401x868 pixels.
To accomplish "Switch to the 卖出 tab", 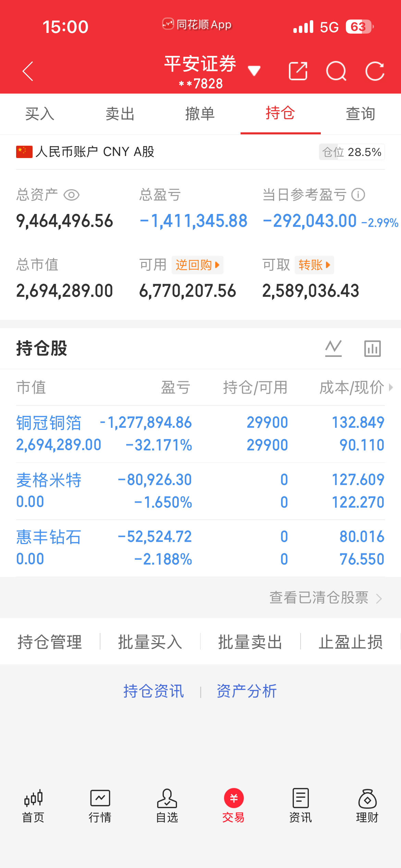I will 120,114.
